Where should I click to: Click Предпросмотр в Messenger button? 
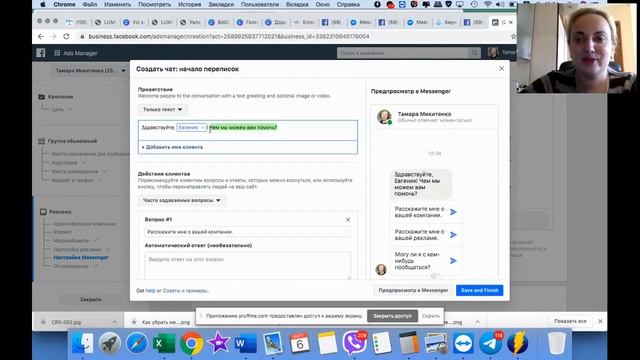click(413, 290)
